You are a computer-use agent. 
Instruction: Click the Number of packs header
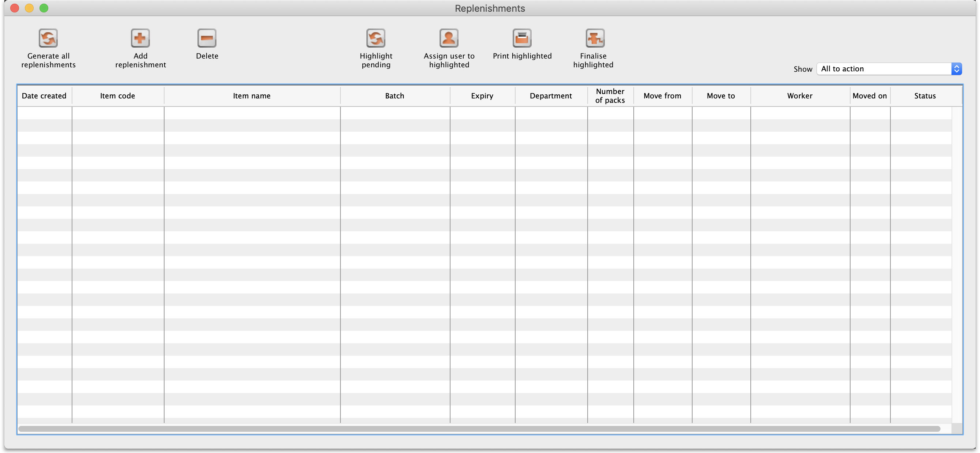(610, 96)
